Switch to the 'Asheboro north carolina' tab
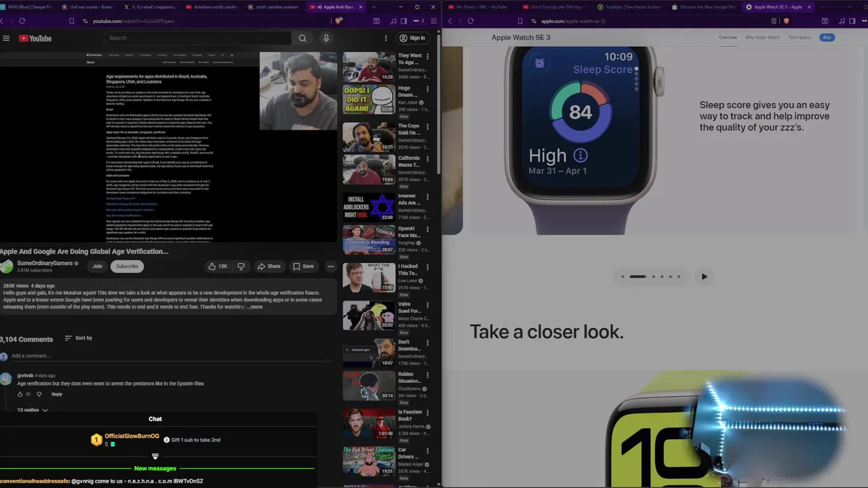Screen dimensions: 868x488 (x=212, y=7)
